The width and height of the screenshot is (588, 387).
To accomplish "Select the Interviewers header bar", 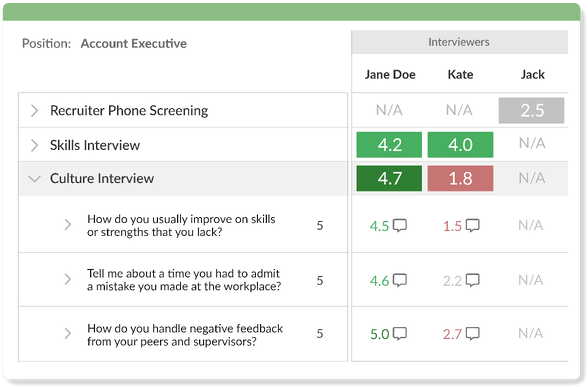I will [x=459, y=42].
